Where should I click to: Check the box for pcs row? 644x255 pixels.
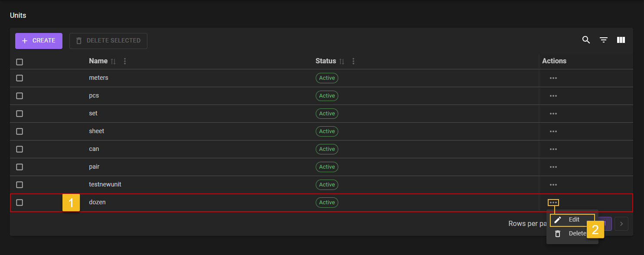pos(20,96)
